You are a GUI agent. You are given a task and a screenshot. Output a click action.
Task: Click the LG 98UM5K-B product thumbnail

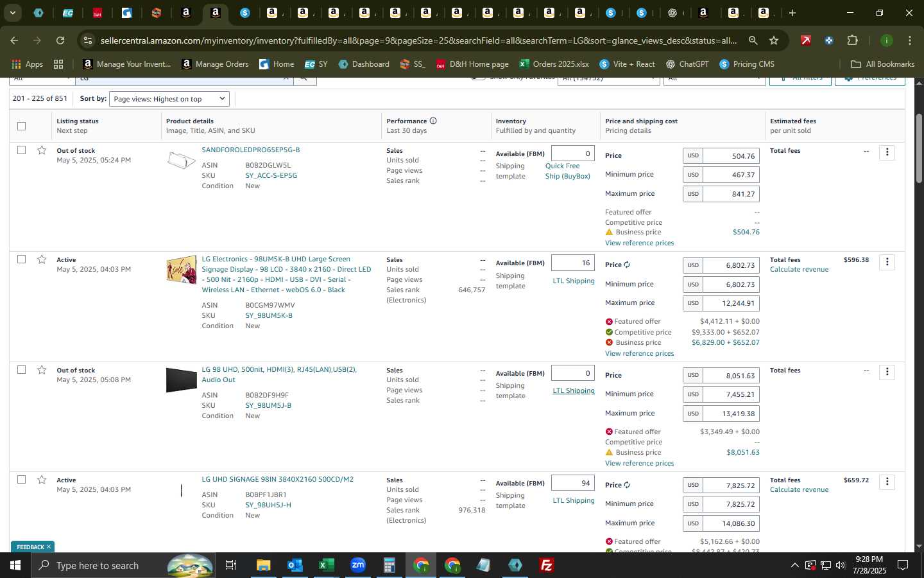click(182, 270)
